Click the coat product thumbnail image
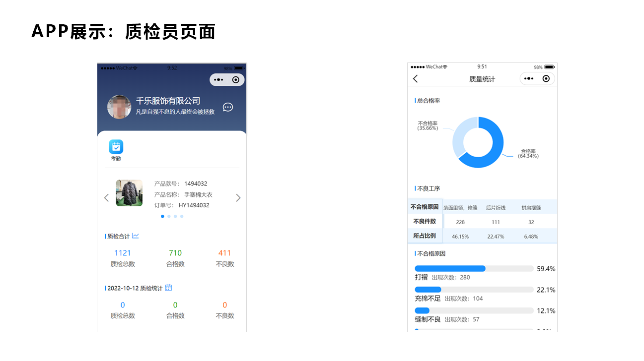Viewport: 644px width, 361px height. click(129, 193)
